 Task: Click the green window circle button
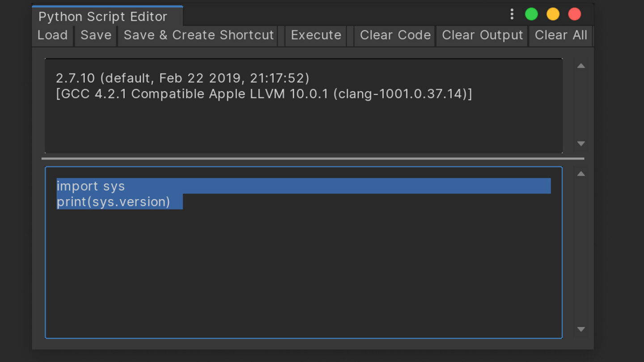(x=531, y=14)
